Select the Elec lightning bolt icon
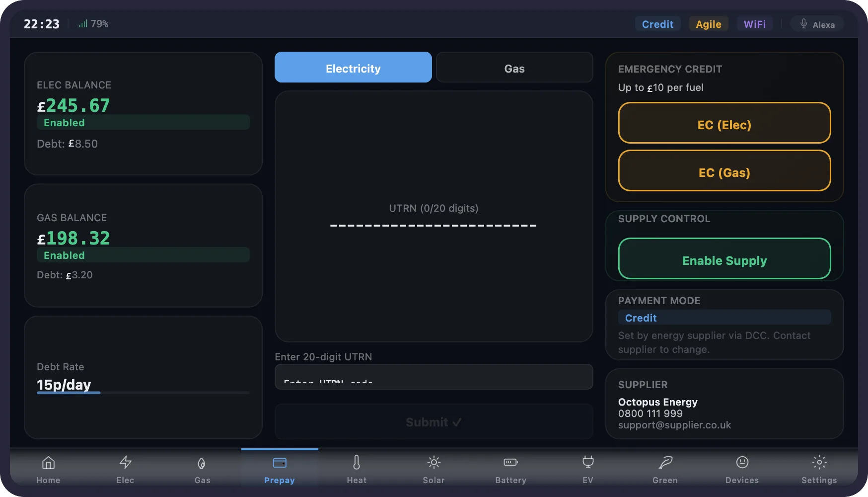The height and width of the screenshot is (497, 868). [125, 469]
